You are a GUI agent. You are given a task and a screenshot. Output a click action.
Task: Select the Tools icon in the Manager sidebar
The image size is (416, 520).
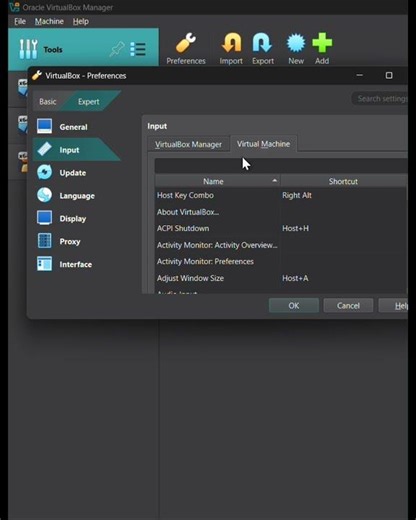tap(28, 49)
